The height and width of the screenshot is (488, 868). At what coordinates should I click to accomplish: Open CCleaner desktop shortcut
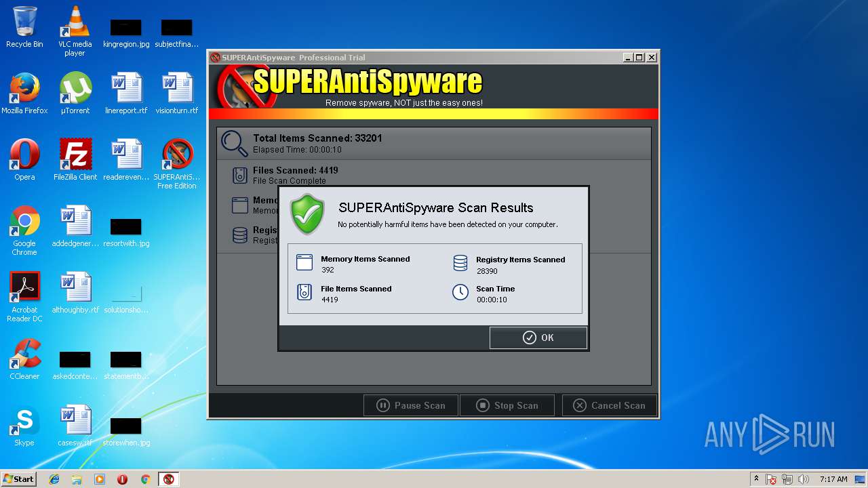[x=24, y=359]
